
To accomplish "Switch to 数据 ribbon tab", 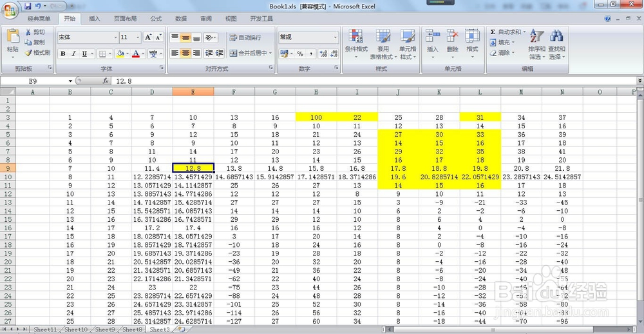I will point(181,19).
